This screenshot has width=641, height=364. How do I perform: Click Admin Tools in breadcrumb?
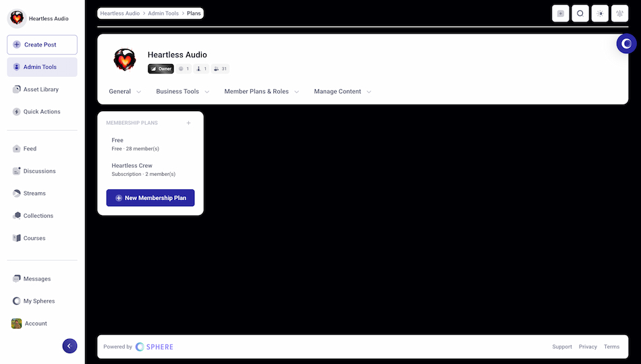click(163, 13)
